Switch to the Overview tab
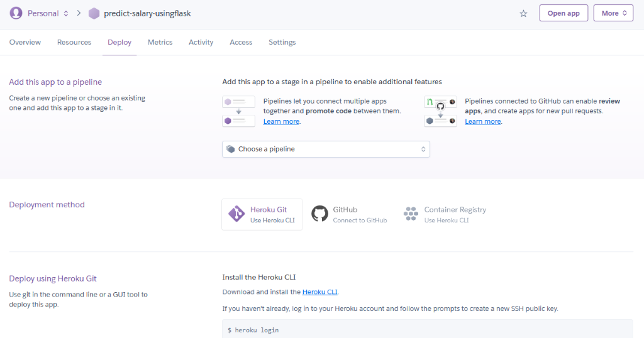This screenshot has height=338, width=644. (25, 42)
